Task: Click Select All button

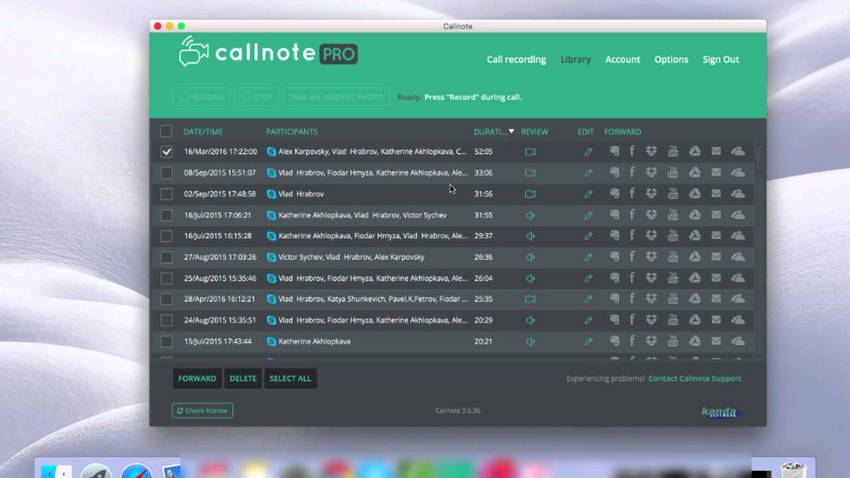Action: pos(291,379)
